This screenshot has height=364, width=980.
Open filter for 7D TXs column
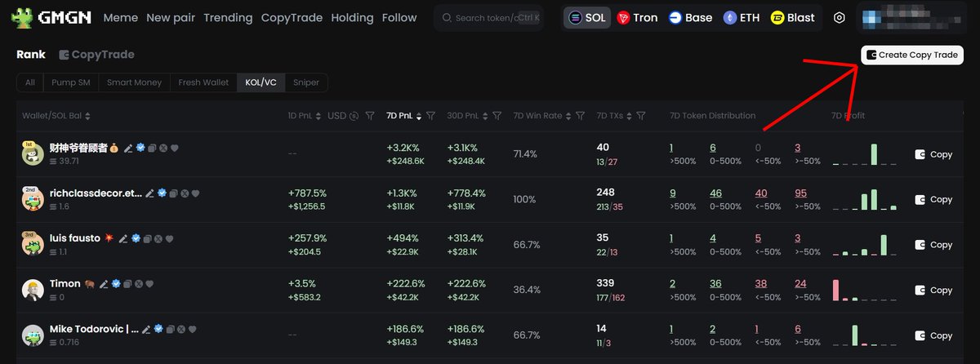(x=641, y=116)
